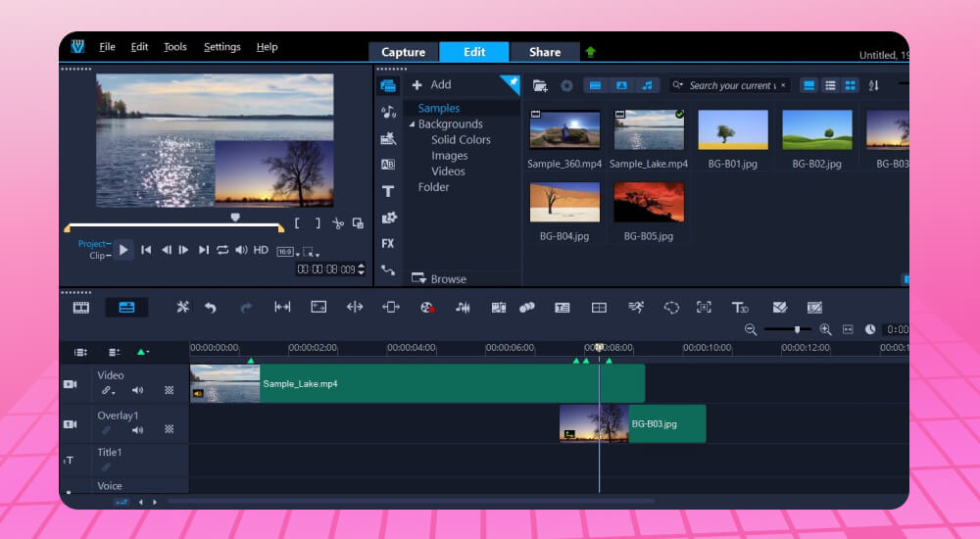Viewport: 980px width, 539px height.
Task: Open the Tools menu
Action: (x=175, y=47)
